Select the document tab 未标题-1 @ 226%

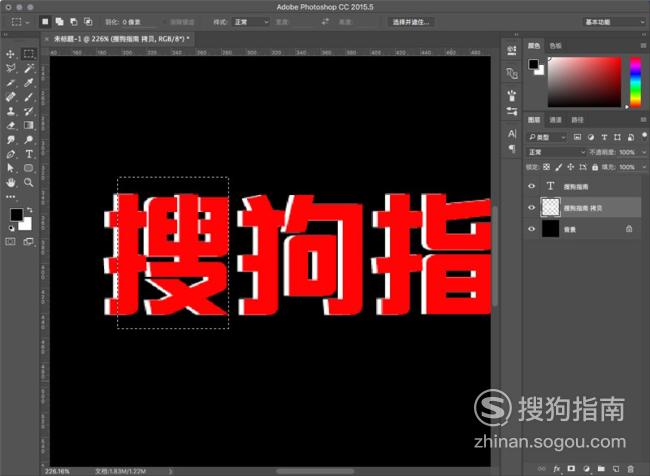pyautogui.click(x=122, y=39)
